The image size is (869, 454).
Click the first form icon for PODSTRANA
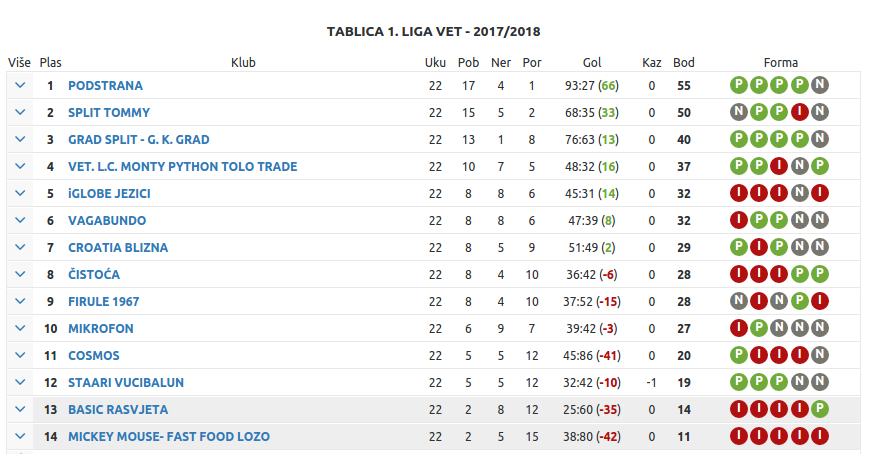(739, 86)
